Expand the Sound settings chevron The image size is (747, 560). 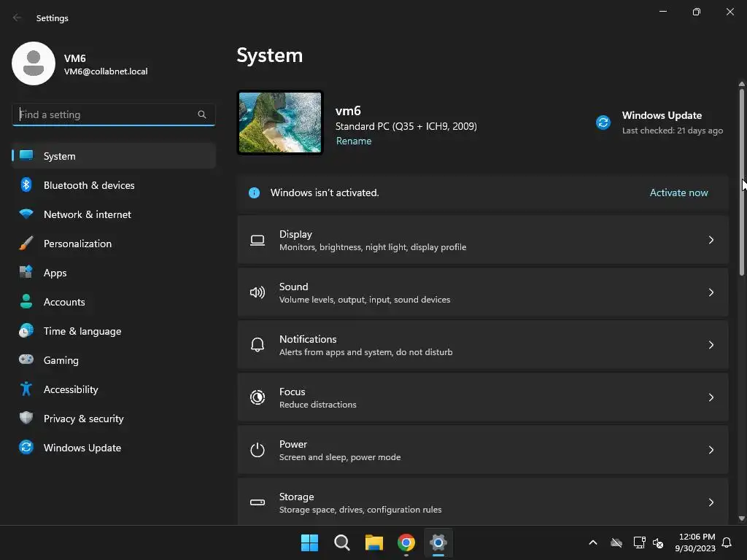(x=711, y=292)
